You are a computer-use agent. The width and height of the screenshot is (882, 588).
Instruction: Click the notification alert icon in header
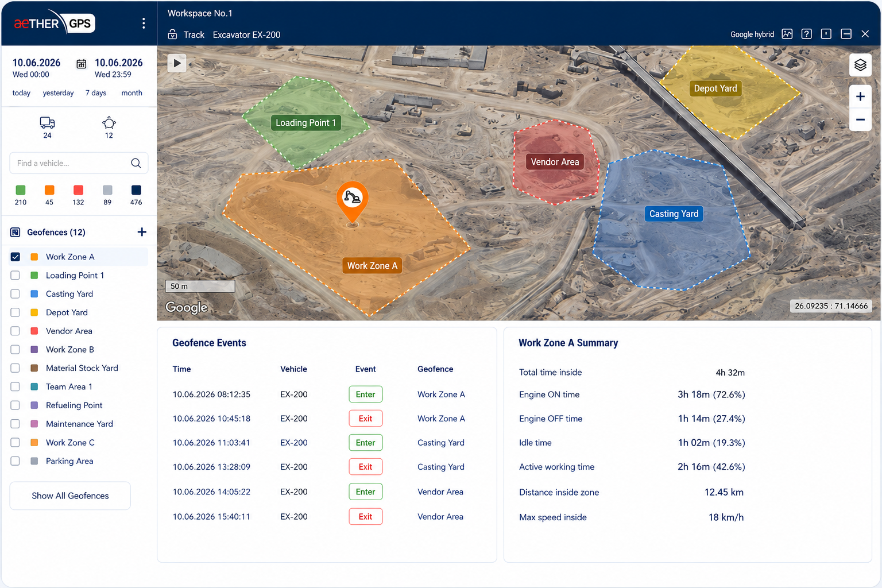pos(826,34)
